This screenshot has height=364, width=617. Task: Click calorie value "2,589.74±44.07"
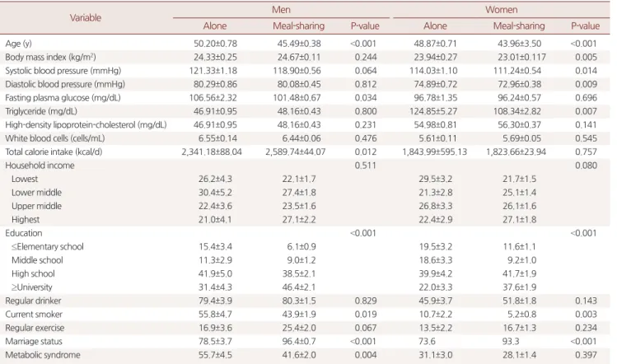tap(296, 152)
